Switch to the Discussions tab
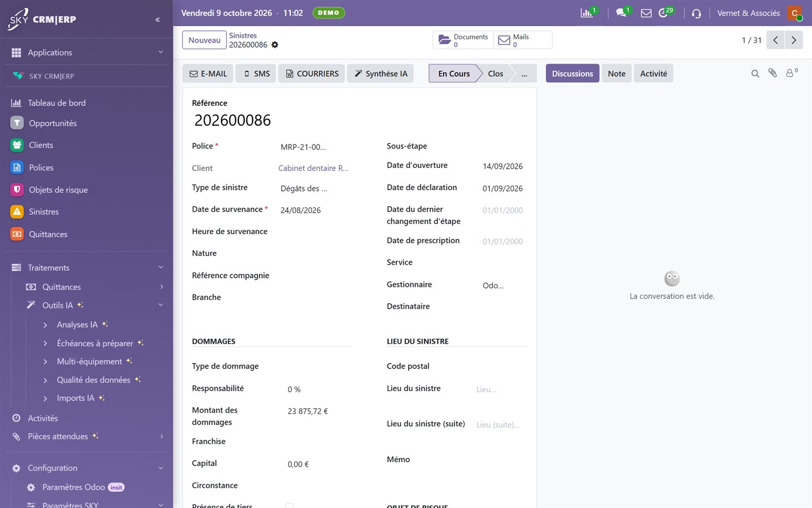Image resolution: width=812 pixels, height=508 pixels. [x=572, y=74]
